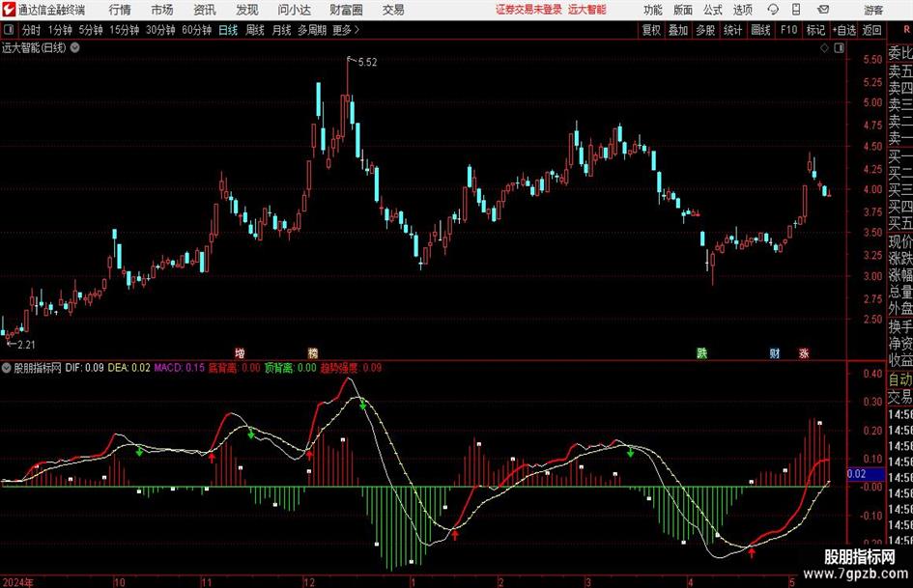
Task: Click the 返回 back button
Action: point(872,30)
